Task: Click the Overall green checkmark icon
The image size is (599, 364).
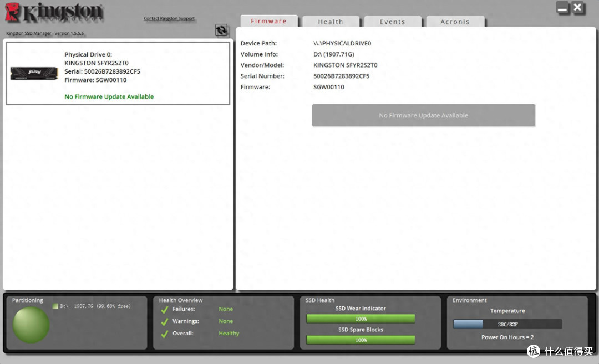Action: (165, 334)
